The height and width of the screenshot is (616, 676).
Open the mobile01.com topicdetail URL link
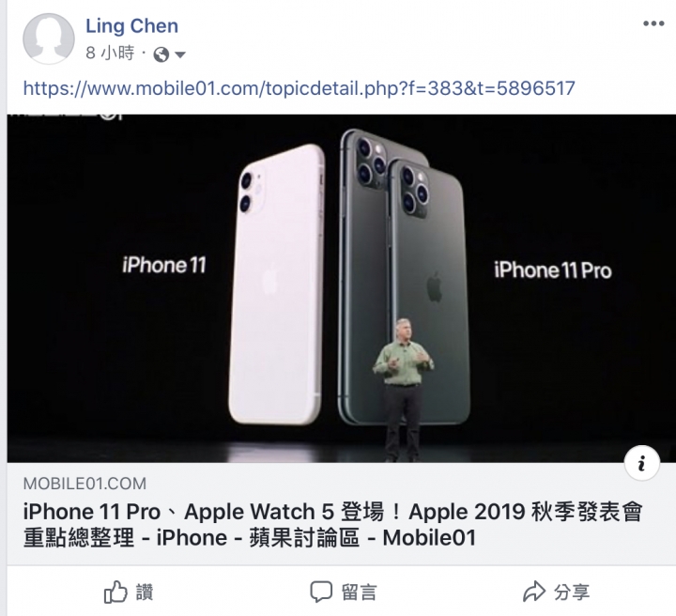point(299,88)
